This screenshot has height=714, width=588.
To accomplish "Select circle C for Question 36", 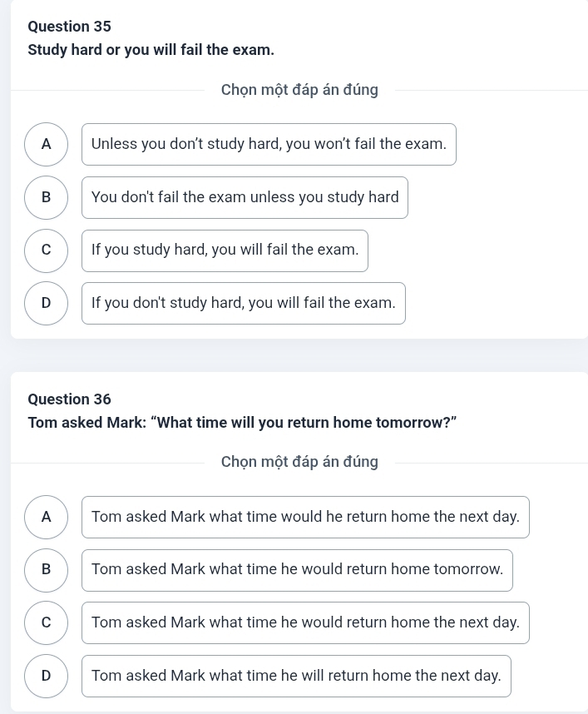I will (46, 623).
